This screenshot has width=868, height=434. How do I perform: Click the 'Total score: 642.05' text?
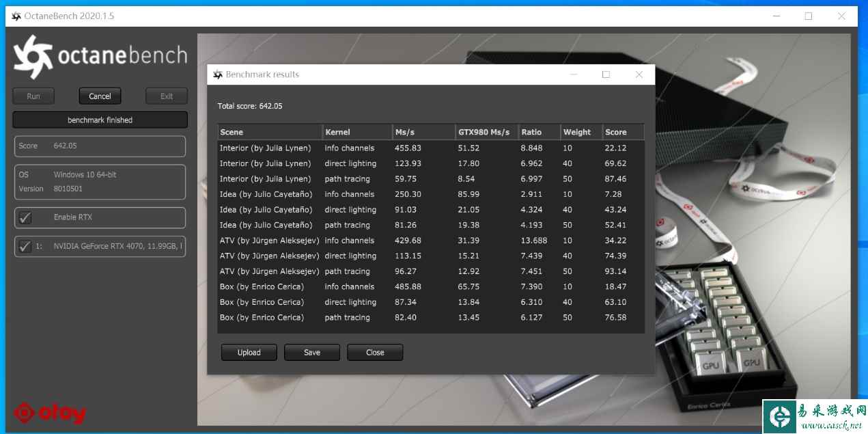pos(250,106)
